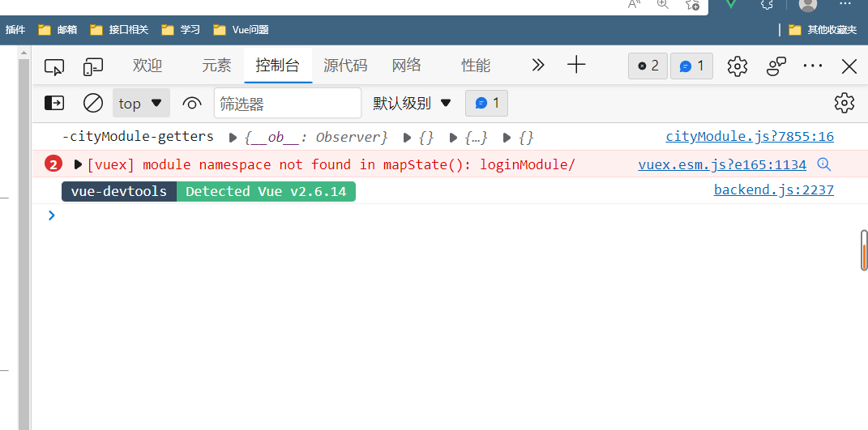The image size is (868, 430).
Task: Click the Detected Vue v2.6.14 badge
Action: (267, 191)
